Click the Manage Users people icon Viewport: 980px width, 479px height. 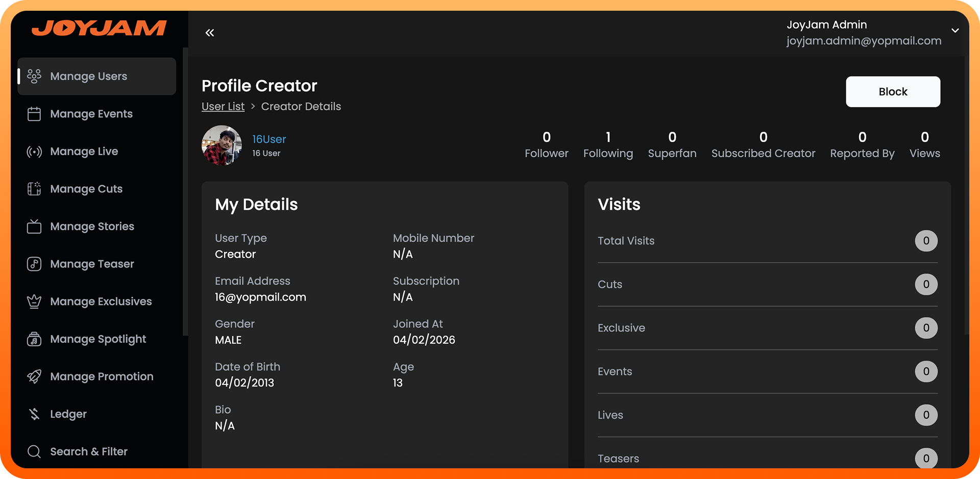[34, 76]
